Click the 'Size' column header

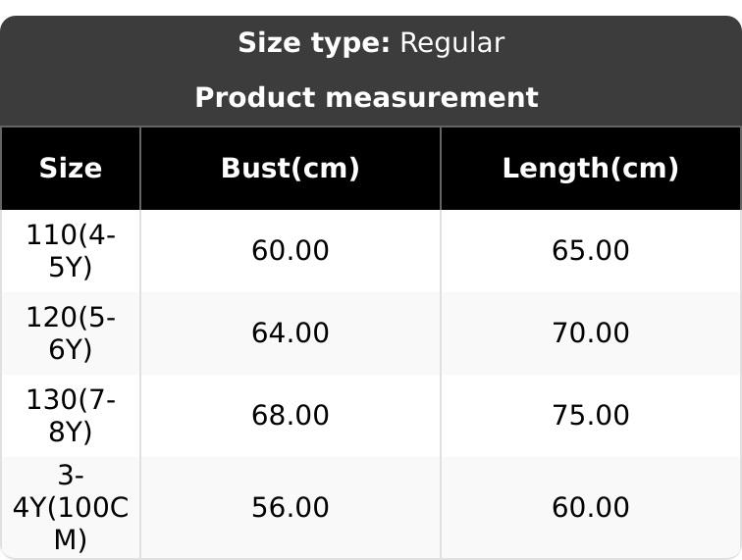71,169
